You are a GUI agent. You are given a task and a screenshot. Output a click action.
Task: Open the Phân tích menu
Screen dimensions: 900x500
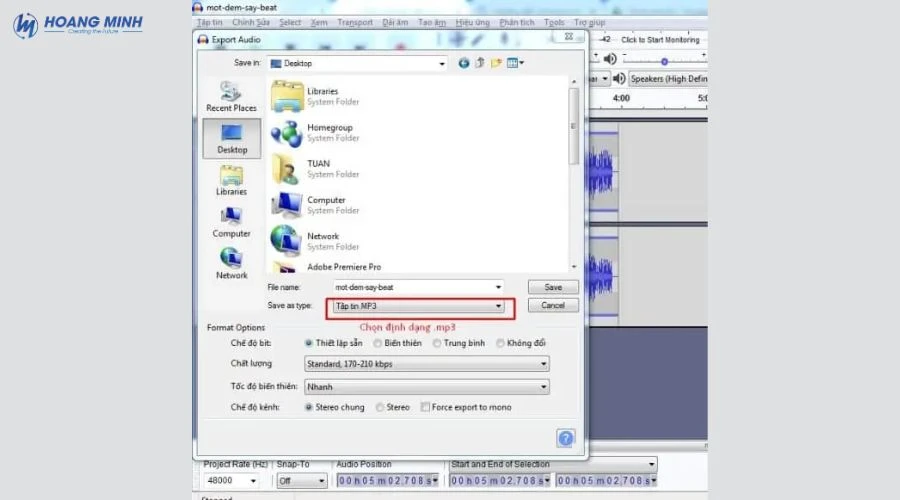pyautogui.click(x=517, y=22)
